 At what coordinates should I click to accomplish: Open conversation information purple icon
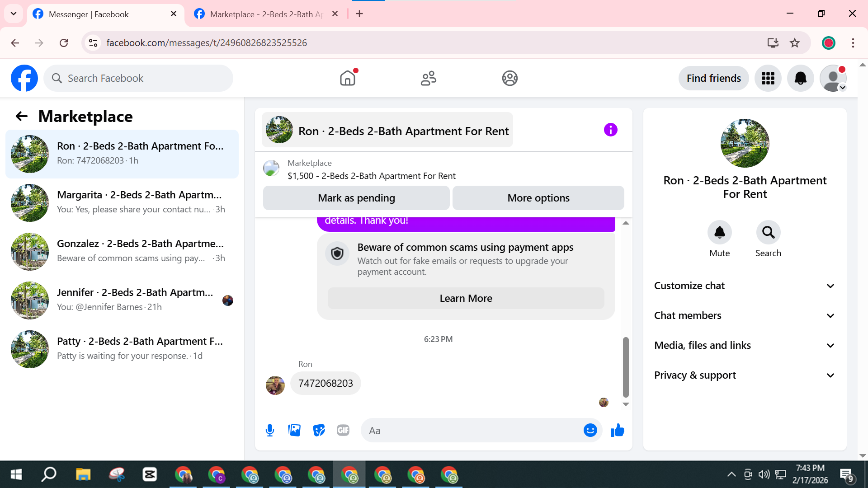pos(610,130)
